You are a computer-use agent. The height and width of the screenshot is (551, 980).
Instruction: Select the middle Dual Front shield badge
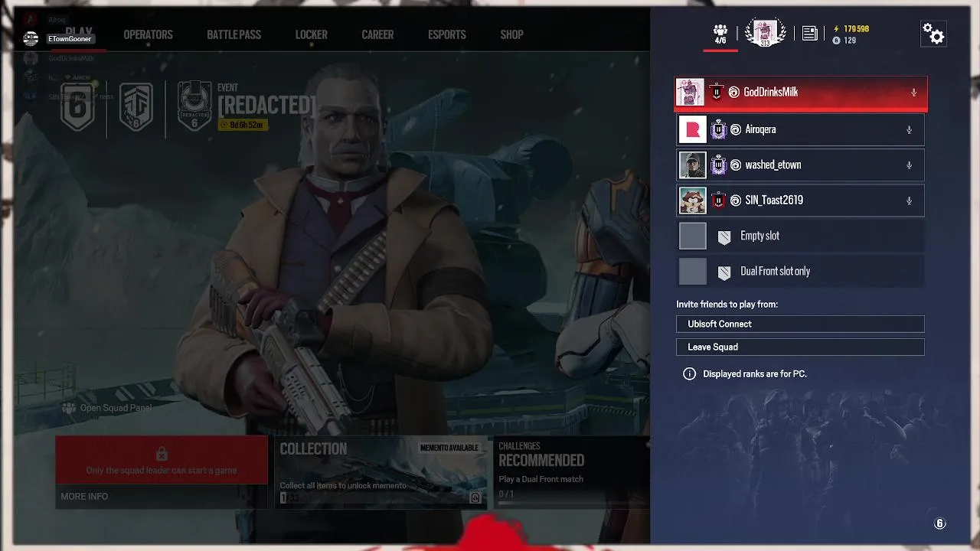tap(136, 106)
